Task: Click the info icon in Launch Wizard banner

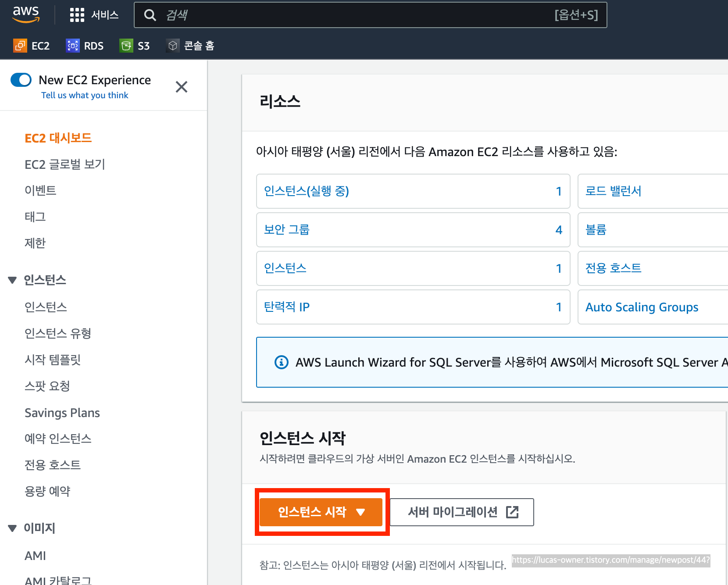Action: (282, 362)
